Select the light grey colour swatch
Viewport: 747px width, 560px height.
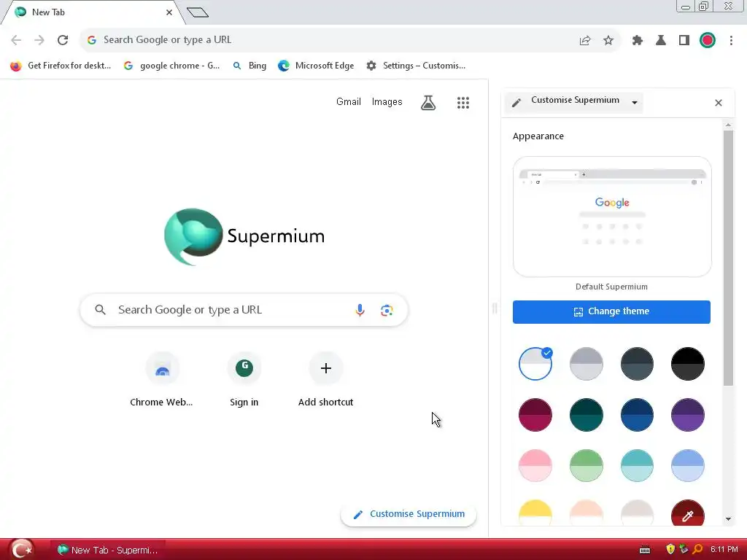[586, 364]
